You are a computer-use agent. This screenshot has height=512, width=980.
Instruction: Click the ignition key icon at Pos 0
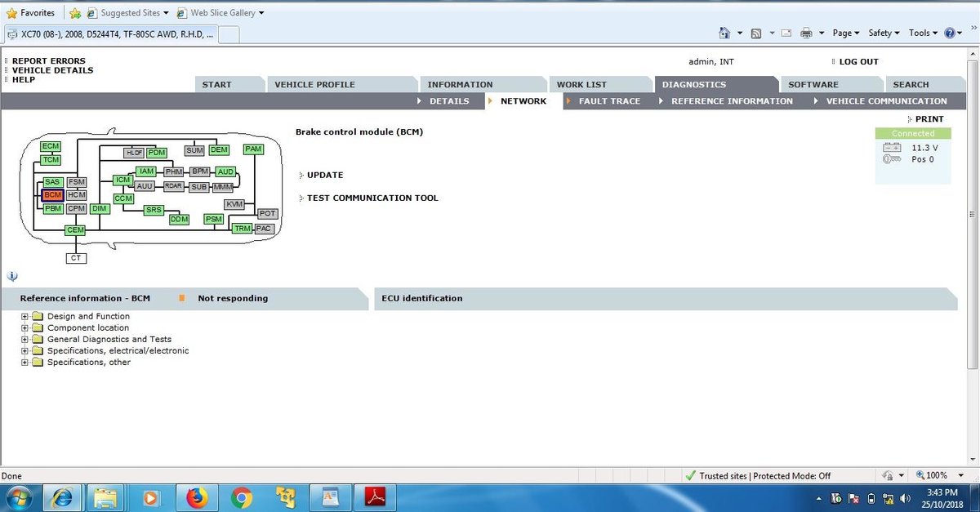893,159
